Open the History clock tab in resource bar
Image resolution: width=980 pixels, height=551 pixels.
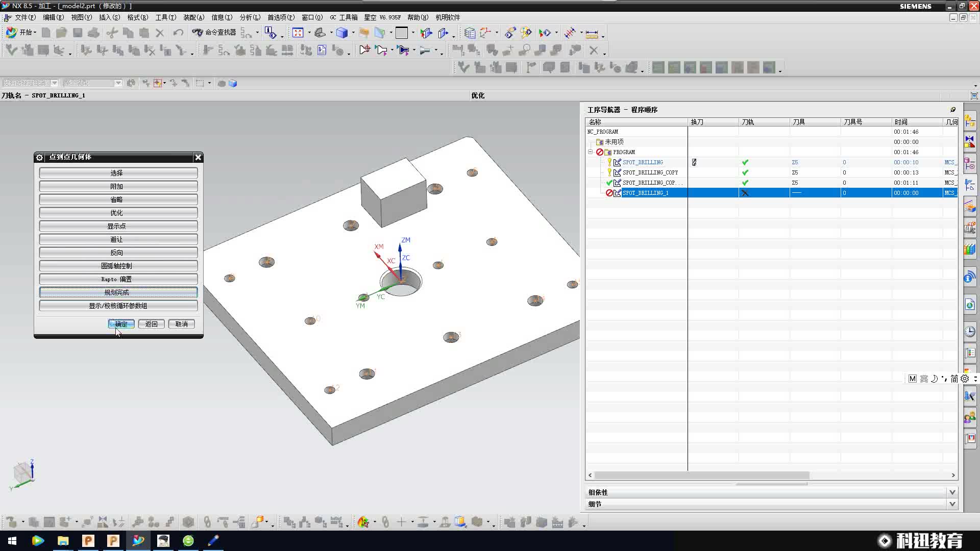[970, 332]
